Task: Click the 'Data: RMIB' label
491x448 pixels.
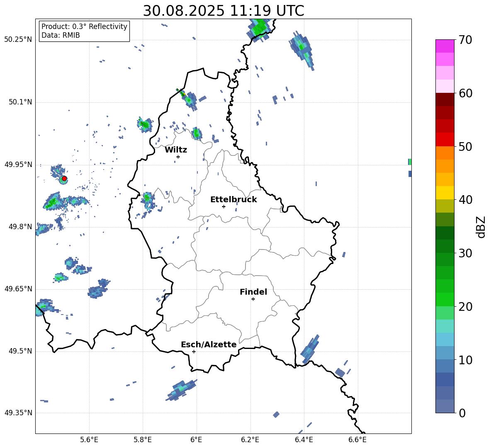Action: coord(61,35)
